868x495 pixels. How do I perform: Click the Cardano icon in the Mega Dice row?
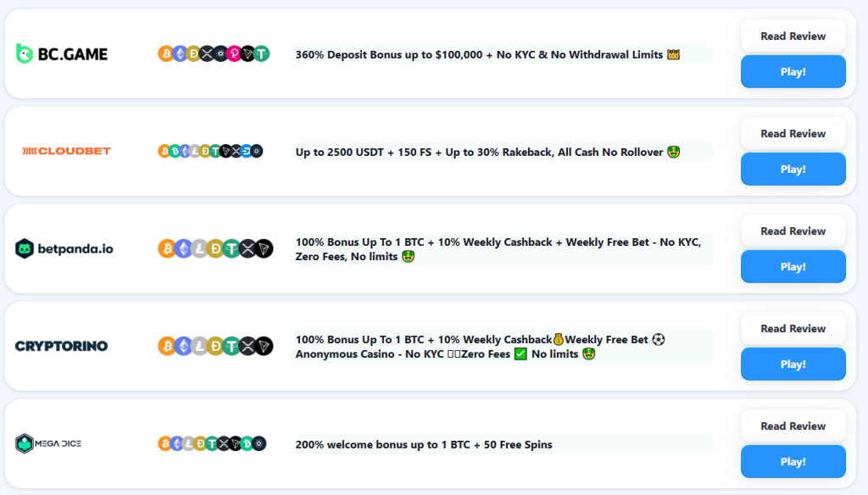click(259, 443)
